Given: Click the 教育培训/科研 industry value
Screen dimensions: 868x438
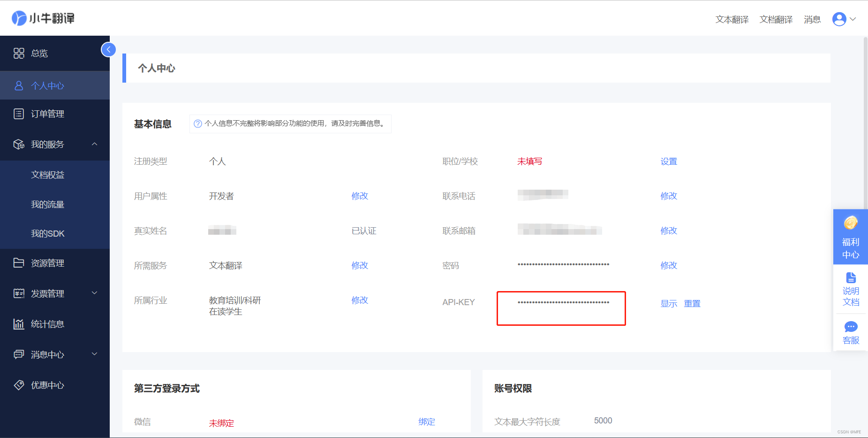Looking at the screenshot, I should [x=235, y=300].
